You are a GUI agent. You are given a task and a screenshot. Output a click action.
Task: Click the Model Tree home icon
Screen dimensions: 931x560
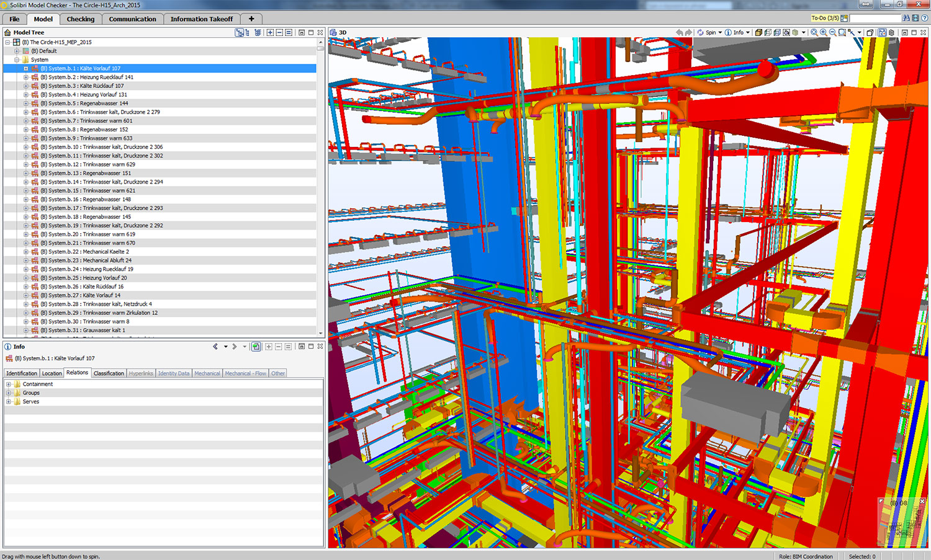tap(7, 32)
